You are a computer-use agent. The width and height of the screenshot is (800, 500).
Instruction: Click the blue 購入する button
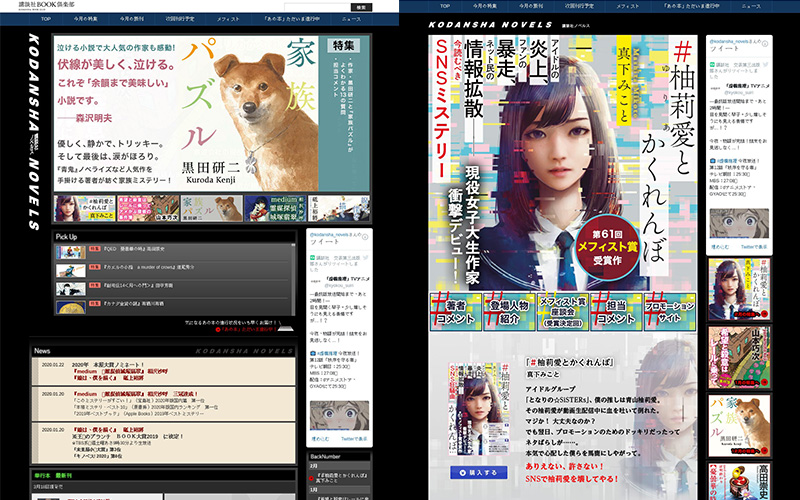[479, 472]
